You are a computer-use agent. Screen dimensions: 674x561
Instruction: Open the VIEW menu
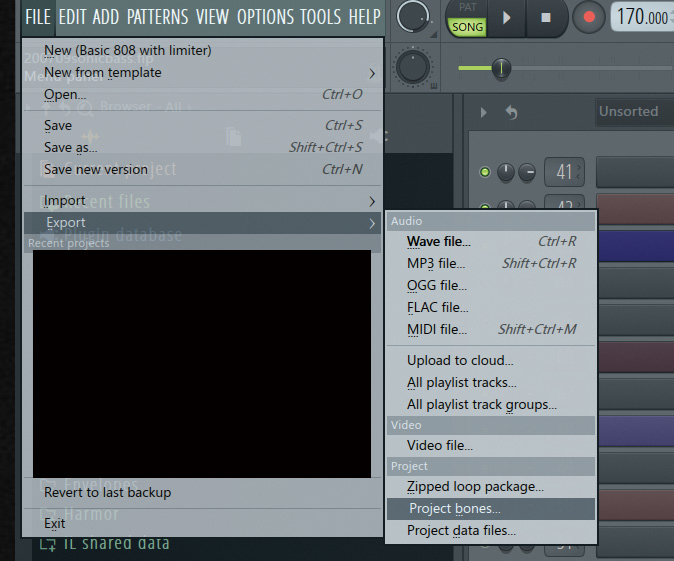[x=212, y=17]
